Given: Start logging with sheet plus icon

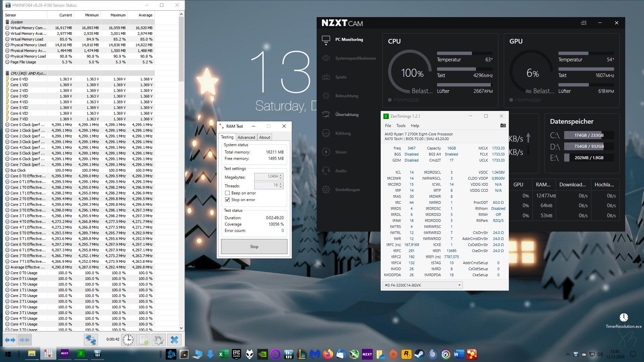Looking at the screenshot, I should tap(144, 340).
